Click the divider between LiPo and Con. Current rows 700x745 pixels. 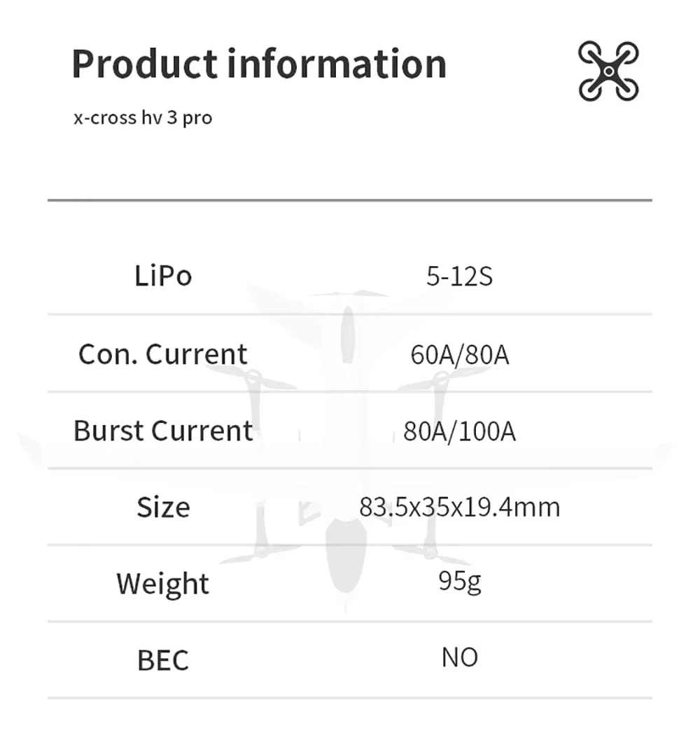[x=350, y=314]
